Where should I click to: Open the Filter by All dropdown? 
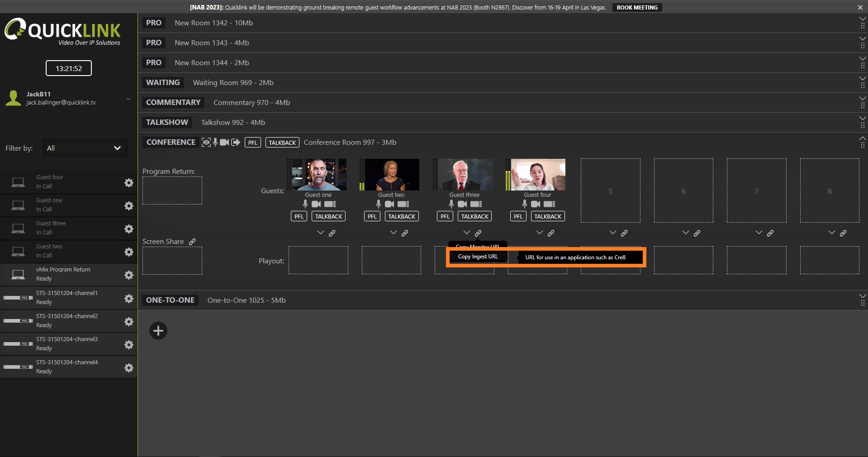pos(85,148)
